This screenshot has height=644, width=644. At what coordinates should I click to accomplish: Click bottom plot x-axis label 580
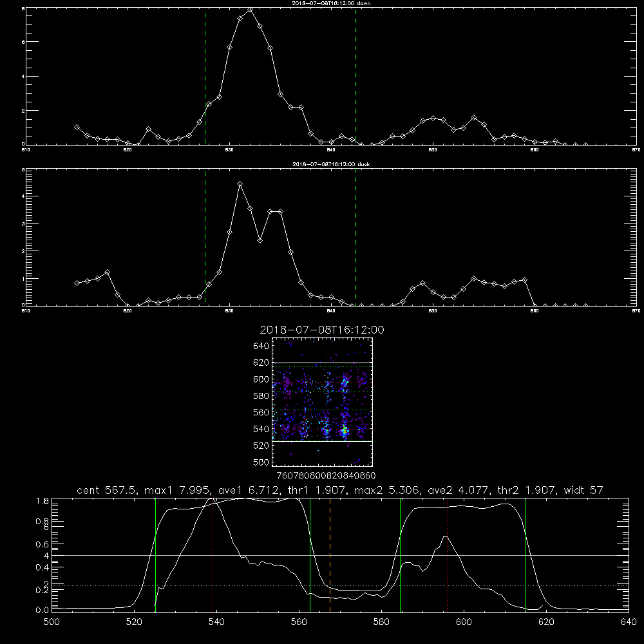click(x=381, y=622)
